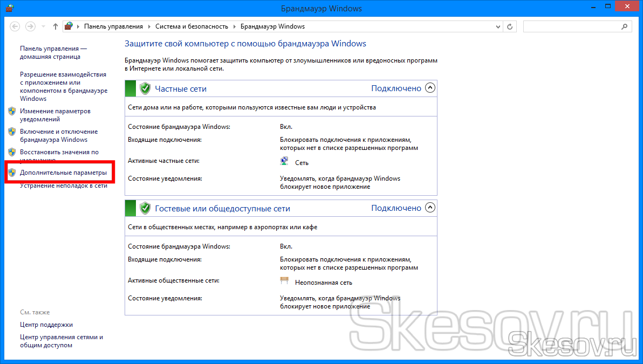Click the firewall window title bar icon
The image size is (643, 364).
[x=10, y=8]
